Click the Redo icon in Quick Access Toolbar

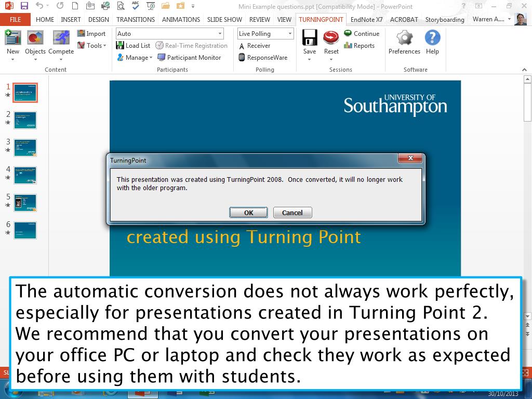click(x=60, y=6)
